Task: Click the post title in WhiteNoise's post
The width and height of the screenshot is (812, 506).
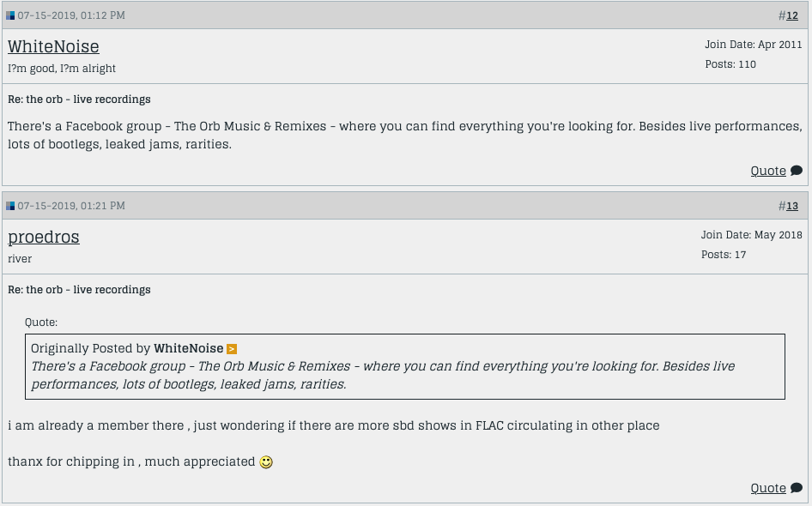Action: [79, 99]
